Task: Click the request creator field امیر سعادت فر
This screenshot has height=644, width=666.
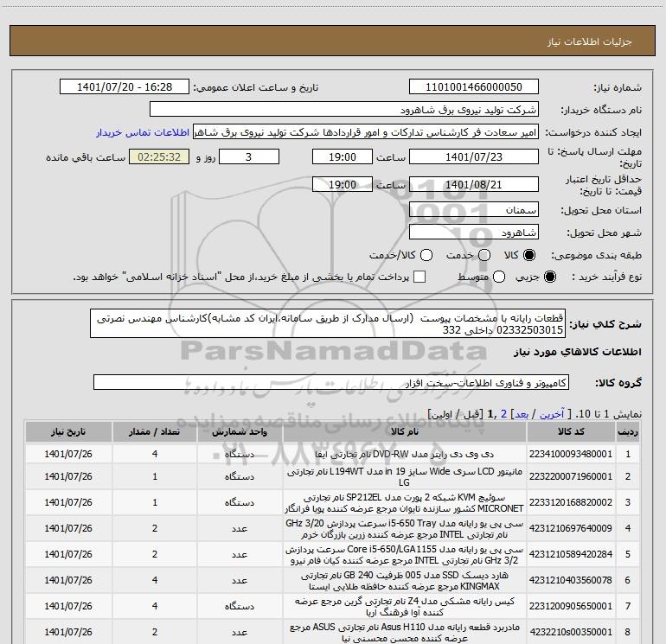Action: 366,132
